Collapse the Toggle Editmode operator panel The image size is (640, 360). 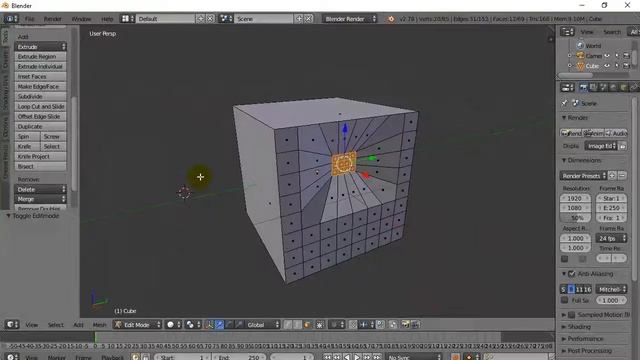point(8,216)
